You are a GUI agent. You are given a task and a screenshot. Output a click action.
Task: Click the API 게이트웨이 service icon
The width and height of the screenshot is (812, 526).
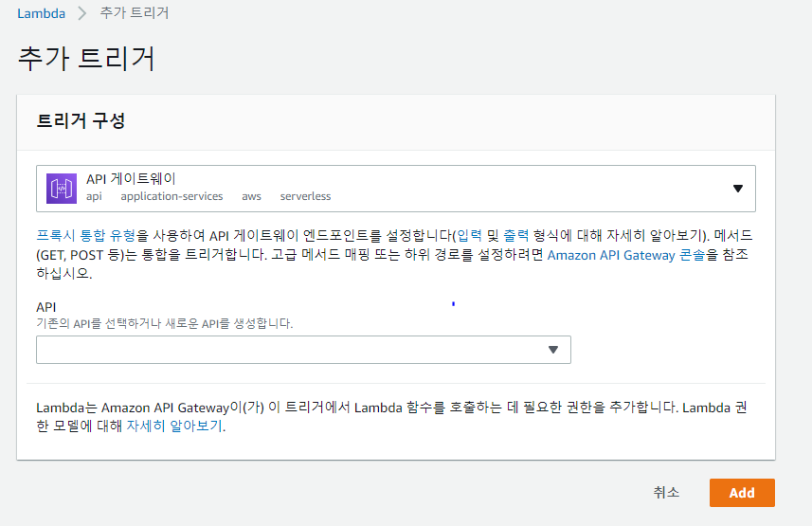coord(61,189)
